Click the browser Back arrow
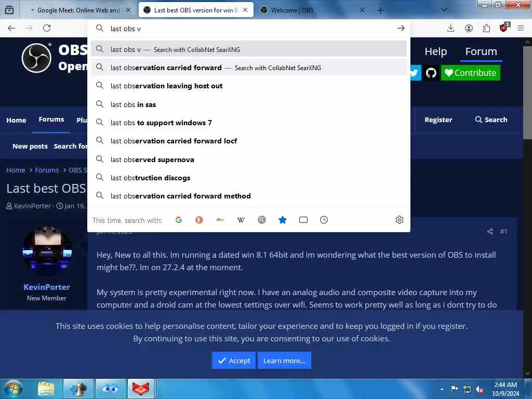Viewport: 532px width, 399px height. pos(11,28)
